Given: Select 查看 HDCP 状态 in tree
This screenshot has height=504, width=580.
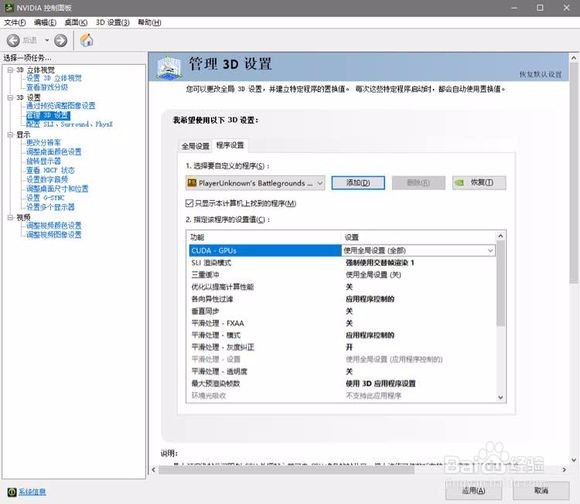Looking at the screenshot, I should [x=50, y=170].
